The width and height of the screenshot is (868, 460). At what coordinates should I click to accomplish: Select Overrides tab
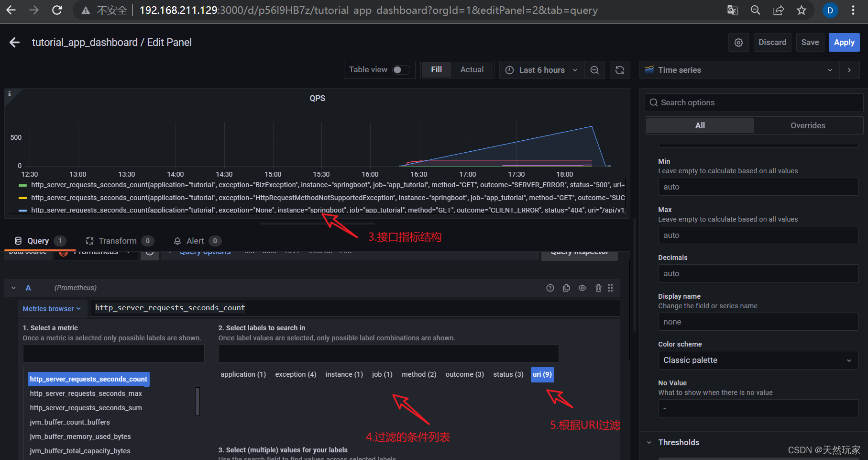(808, 125)
